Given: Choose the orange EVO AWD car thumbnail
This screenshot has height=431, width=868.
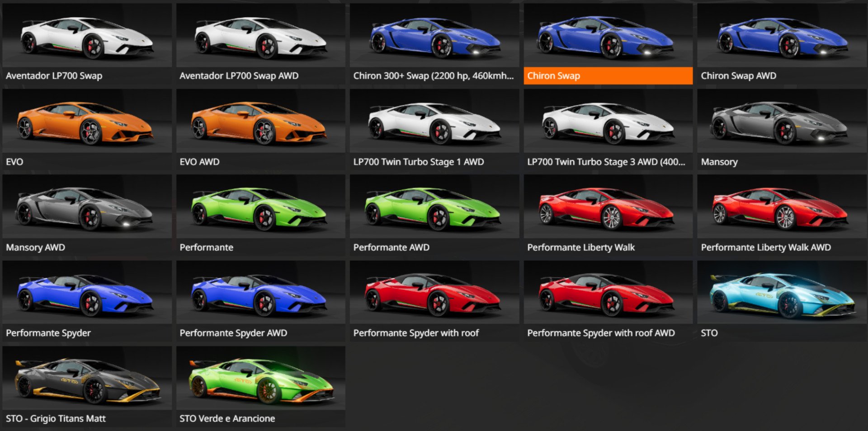Looking at the screenshot, I should [x=260, y=121].
